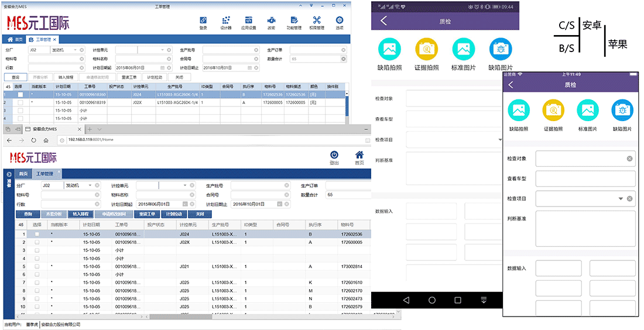Image resolution: width=644 pixels, height=330 pixels.
Task: Click the 设计器 icon in the desktop toolbar
Action: pos(226,21)
